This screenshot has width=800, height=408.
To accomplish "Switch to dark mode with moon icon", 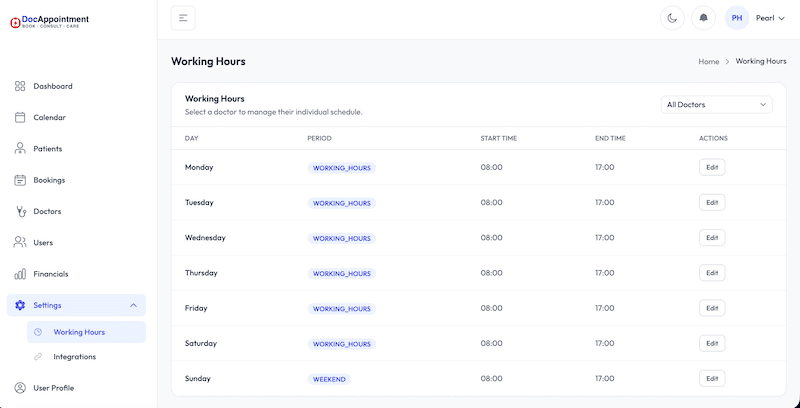I will (x=672, y=18).
